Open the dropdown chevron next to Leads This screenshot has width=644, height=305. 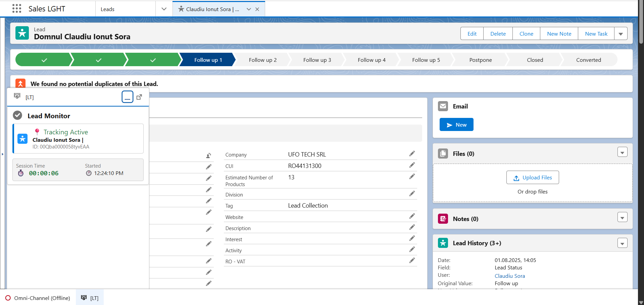click(164, 9)
